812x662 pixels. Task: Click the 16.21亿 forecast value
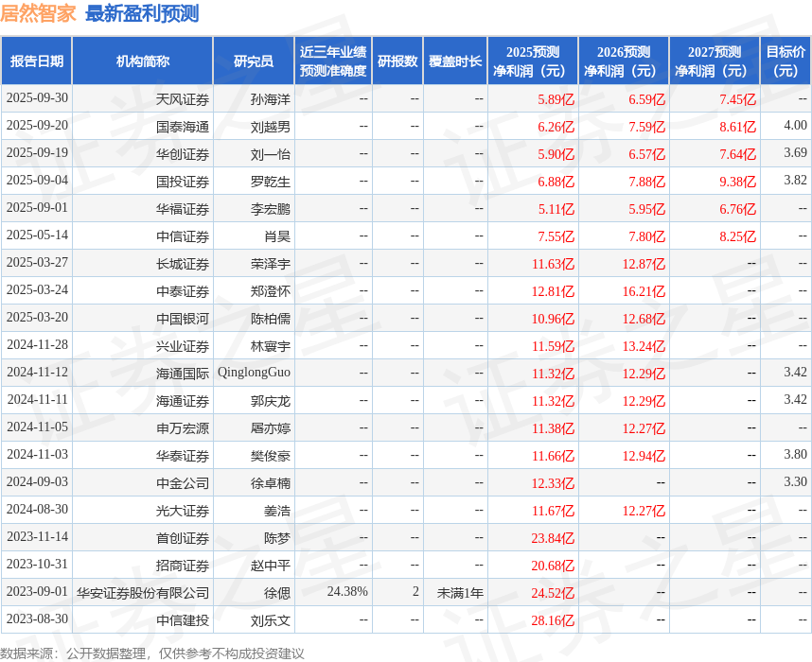click(644, 291)
